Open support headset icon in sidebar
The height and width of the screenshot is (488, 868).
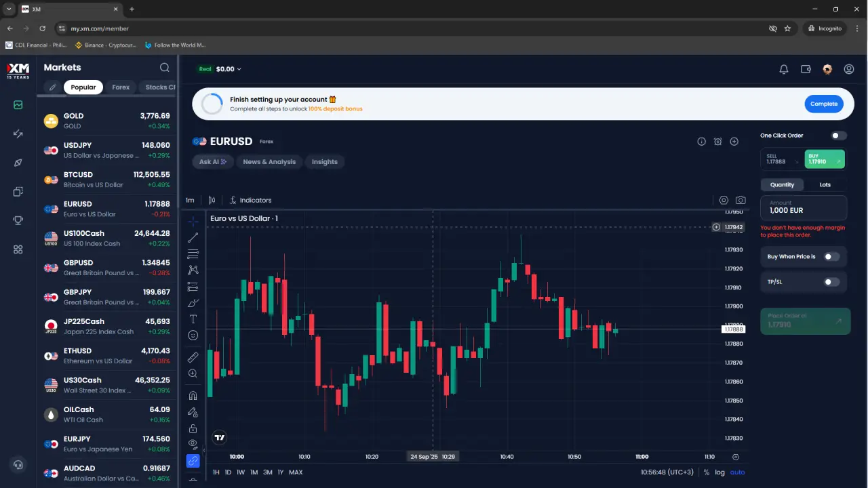click(18, 464)
